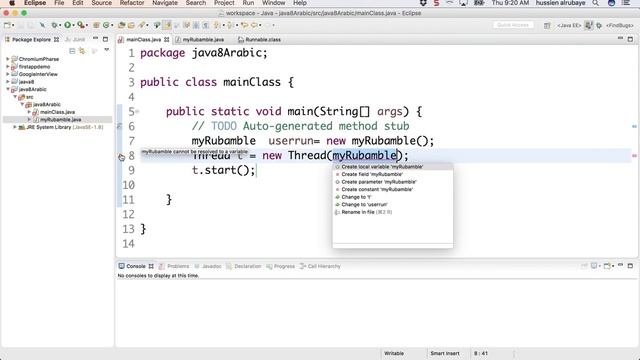
Task: Click the Search flashlight toolbar icon
Action: (x=142, y=25)
